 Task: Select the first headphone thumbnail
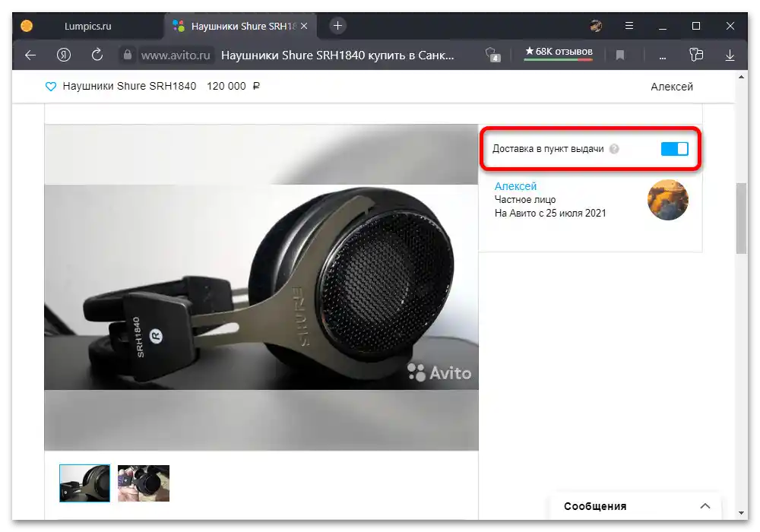coord(85,483)
